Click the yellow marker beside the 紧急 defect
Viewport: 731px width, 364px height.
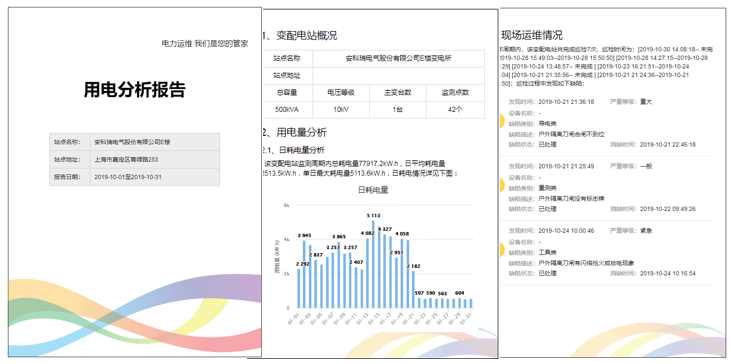[x=502, y=250]
